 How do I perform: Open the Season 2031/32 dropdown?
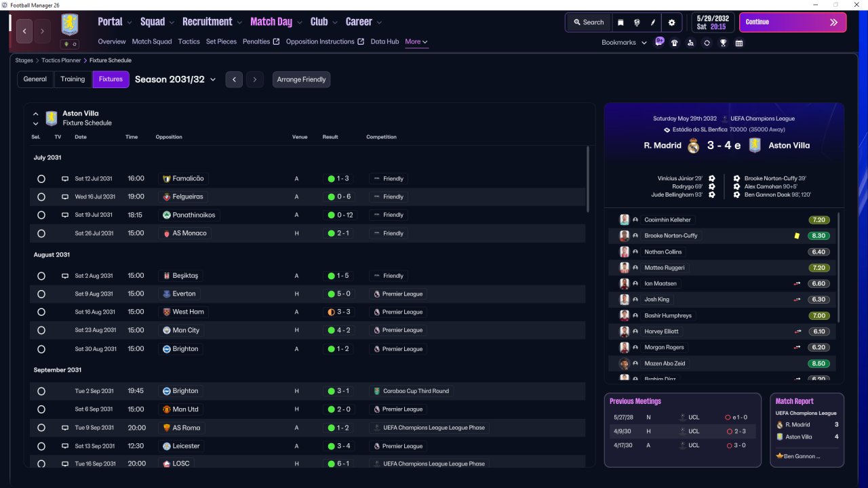(x=176, y=79)
